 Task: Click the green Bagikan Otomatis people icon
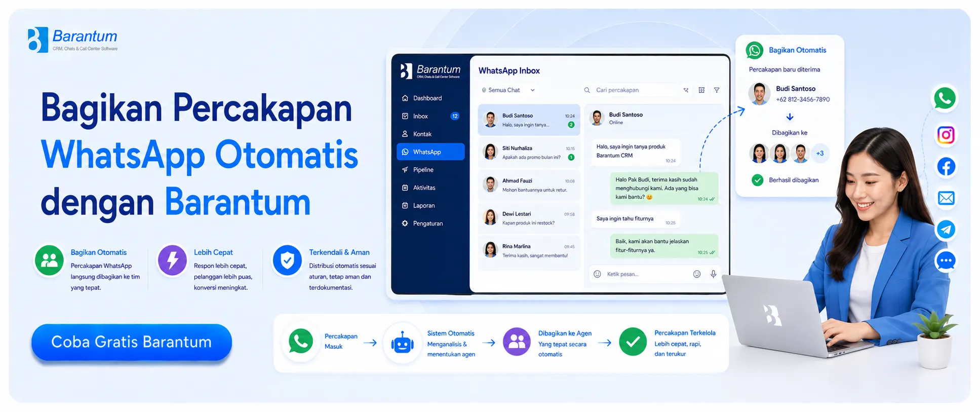[x=49, y=260]
